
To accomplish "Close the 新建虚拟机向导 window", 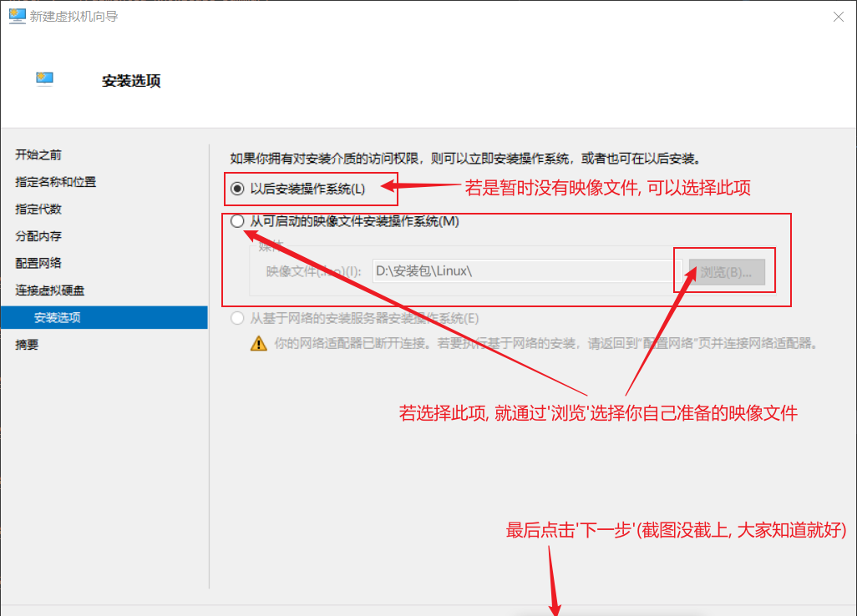I will click(x=837, y=16).
